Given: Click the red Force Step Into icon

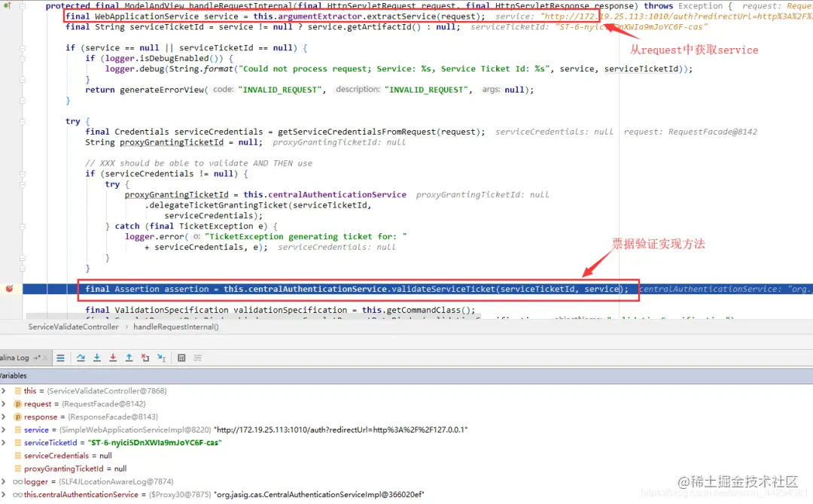Looking at the screenshot, I should click(113, 358).
